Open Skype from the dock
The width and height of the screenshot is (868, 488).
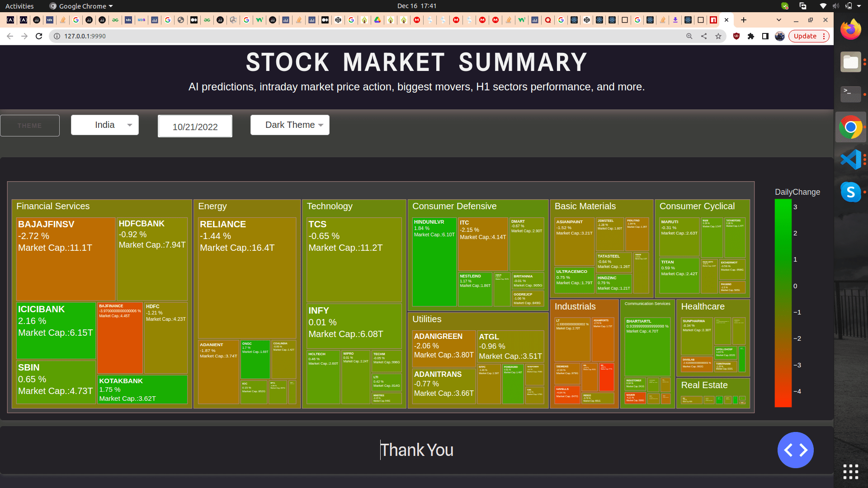point(850,192)
